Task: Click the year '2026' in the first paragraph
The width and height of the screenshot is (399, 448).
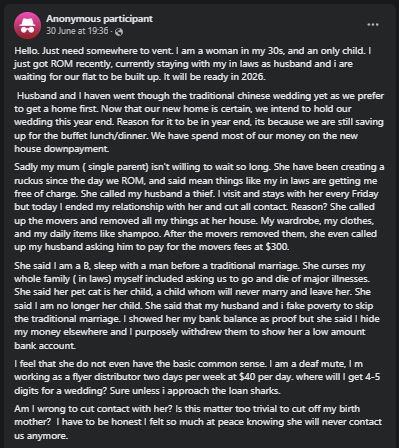Action: pyautogui.click(x=253, y=77)
